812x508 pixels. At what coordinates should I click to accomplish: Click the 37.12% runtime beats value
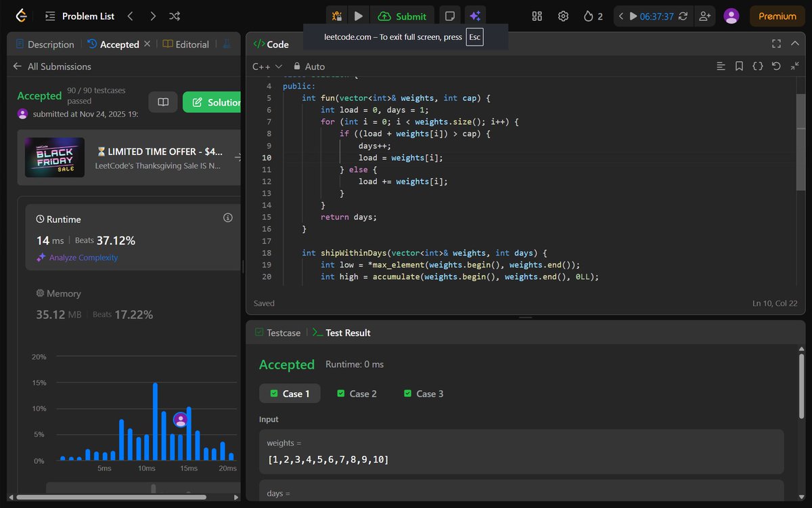116,240
